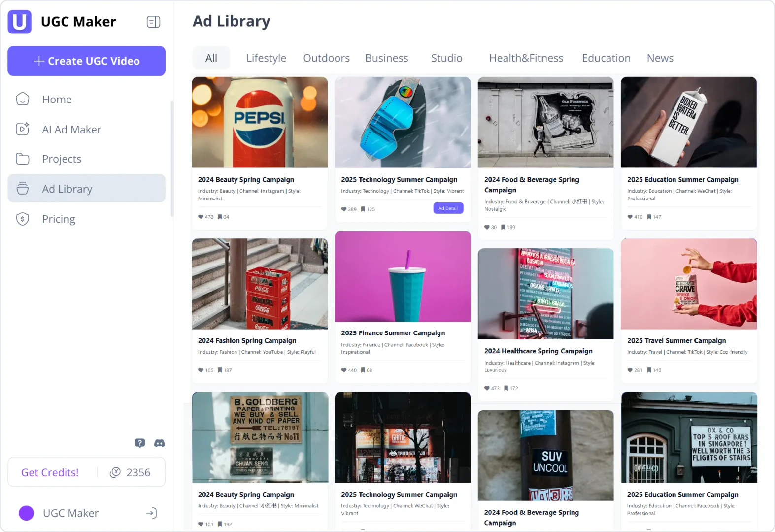
Task: Click the Pricing dollar icon
Action: [22, 219]
